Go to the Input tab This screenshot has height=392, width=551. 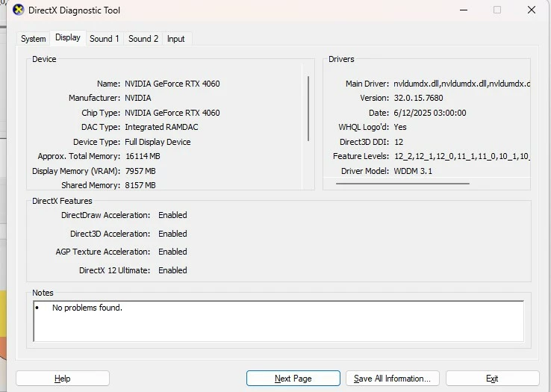[175, 39]
